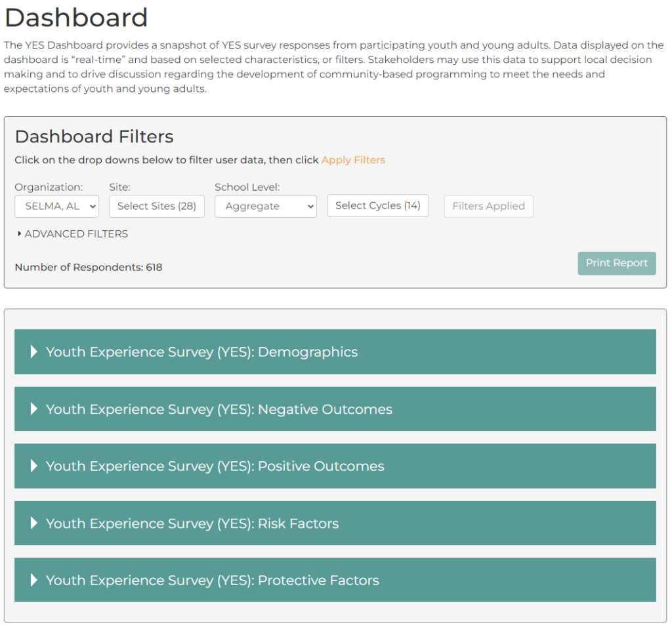Viewport: 672px width, 631px height.
Task: Click the Filters Applied button
Action: 488,205
